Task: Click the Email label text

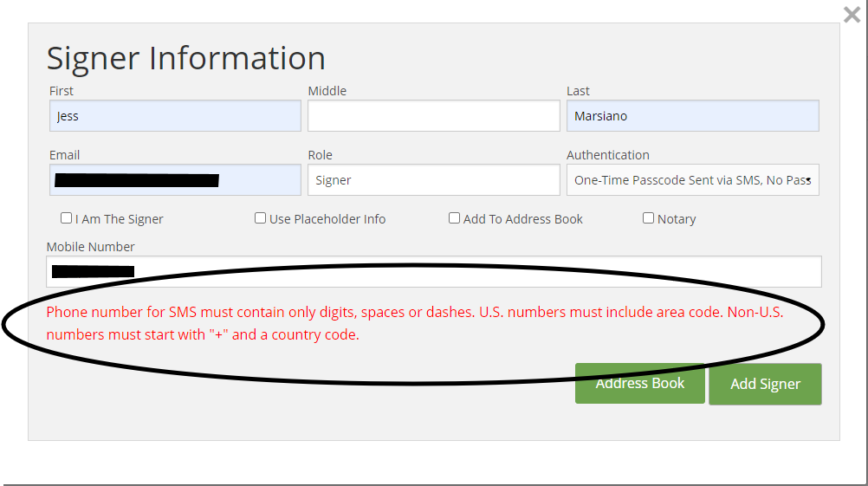Action: pos(65,155)
